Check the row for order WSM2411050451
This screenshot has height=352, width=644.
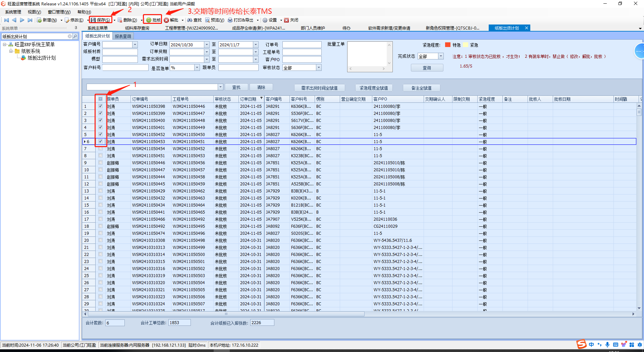pos(100,156)
